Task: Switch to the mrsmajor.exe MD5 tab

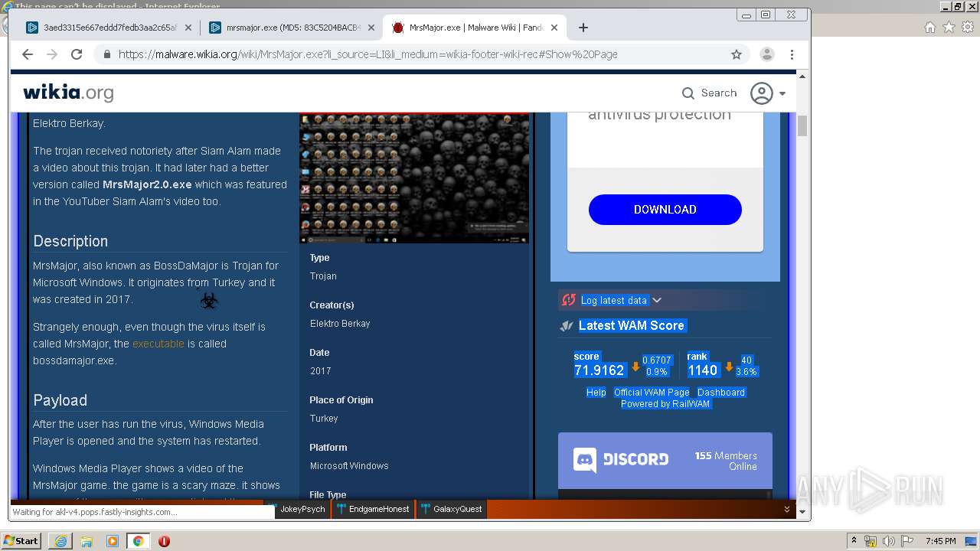Action: tap(291, 28)
